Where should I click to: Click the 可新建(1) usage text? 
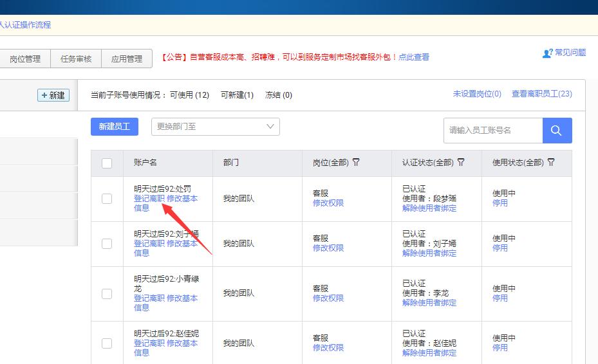point(238,95)
